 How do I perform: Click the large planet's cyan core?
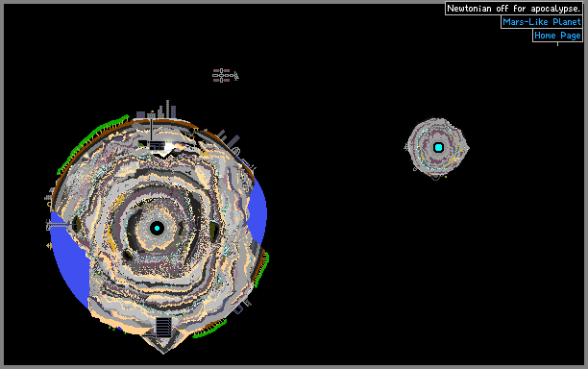(x=157, y=228)
